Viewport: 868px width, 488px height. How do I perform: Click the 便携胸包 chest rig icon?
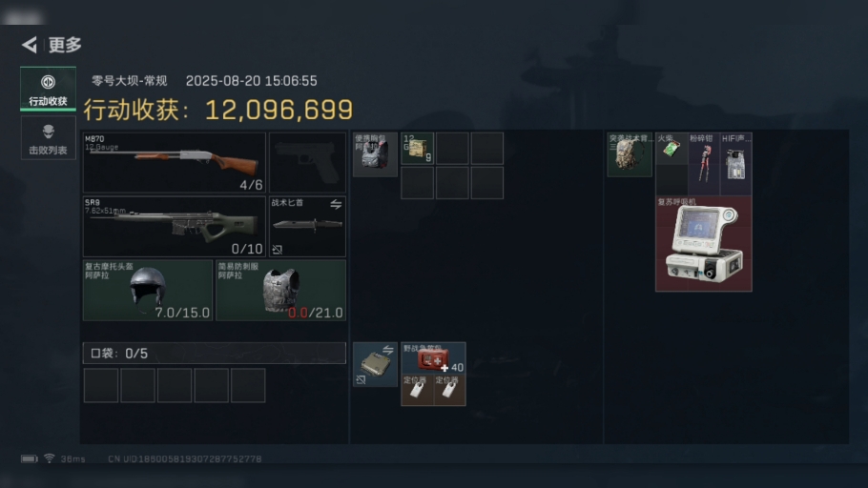(375, 153)
